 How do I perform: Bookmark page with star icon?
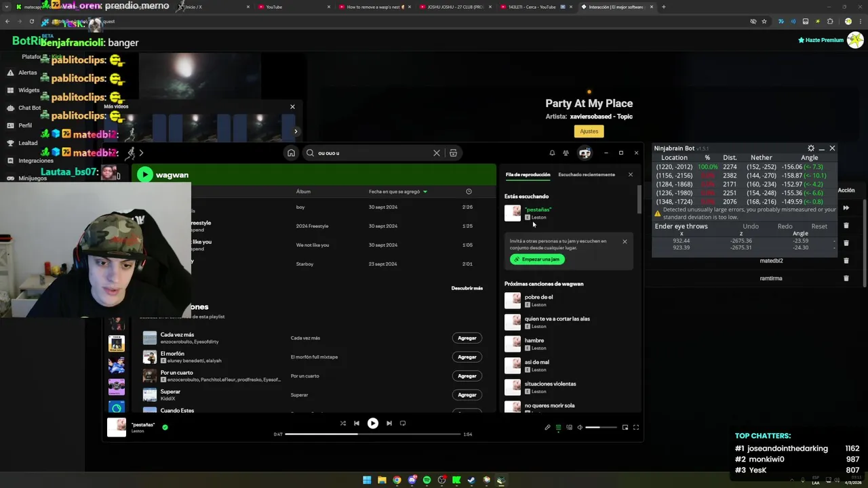[x=764, y=22]
